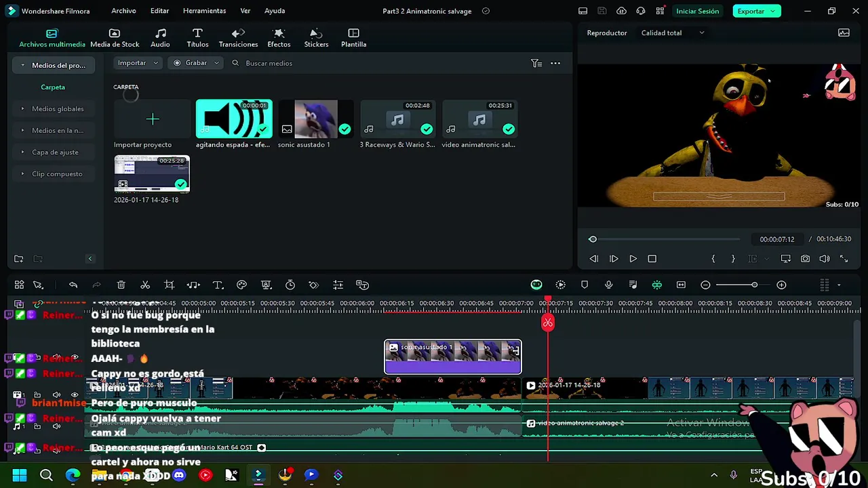Stop playback with the square stop button

[652, 259]
